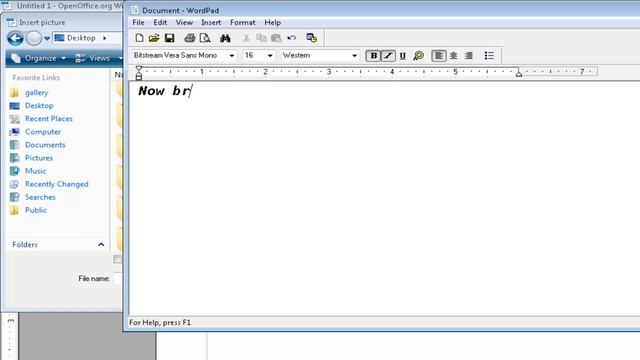Open Print Preview from the WordPad toolbar
Image resolution: width=640 pixels, height=360 pixels.
(x=205, y=38)
